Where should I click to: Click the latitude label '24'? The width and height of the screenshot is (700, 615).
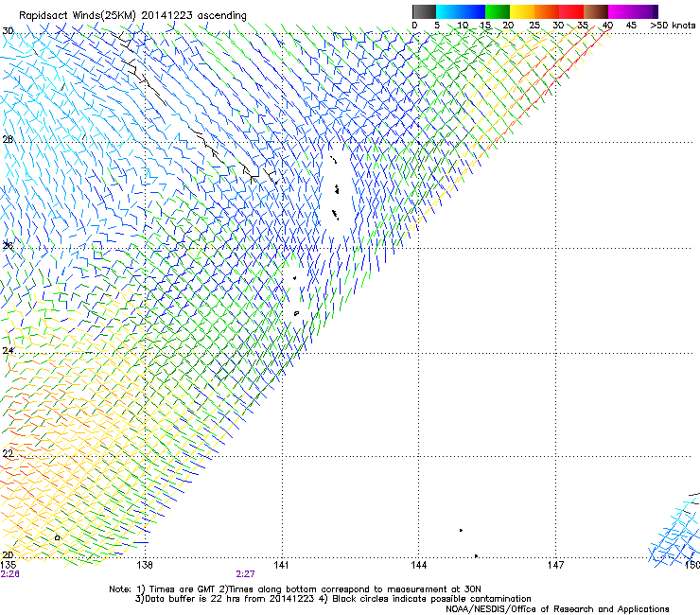(8, 350)
